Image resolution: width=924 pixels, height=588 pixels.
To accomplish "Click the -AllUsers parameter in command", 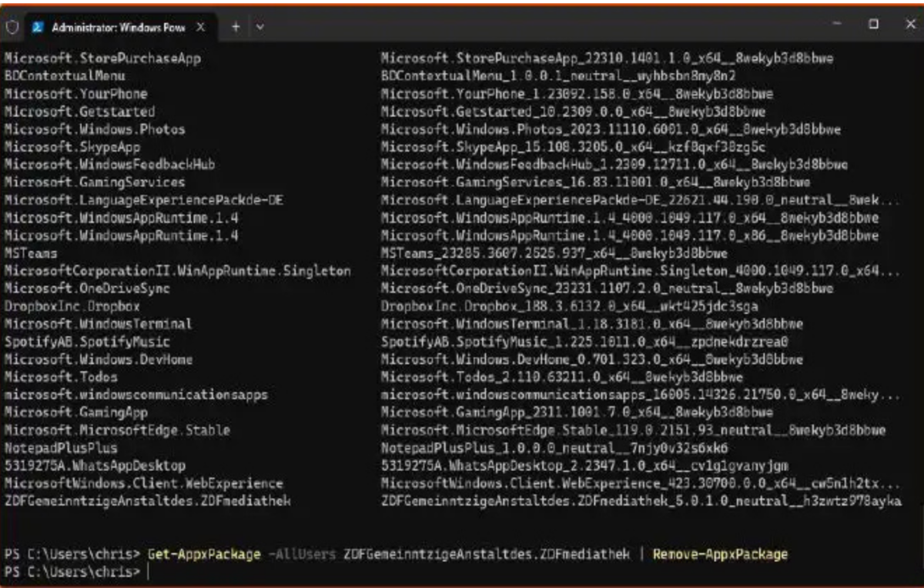I will (x=305, y=555).
